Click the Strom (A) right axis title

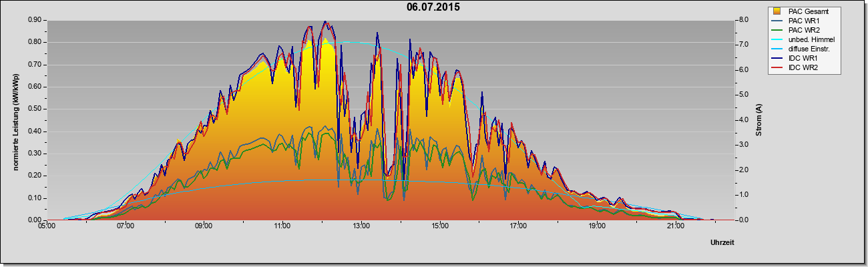tap(758, 120)
